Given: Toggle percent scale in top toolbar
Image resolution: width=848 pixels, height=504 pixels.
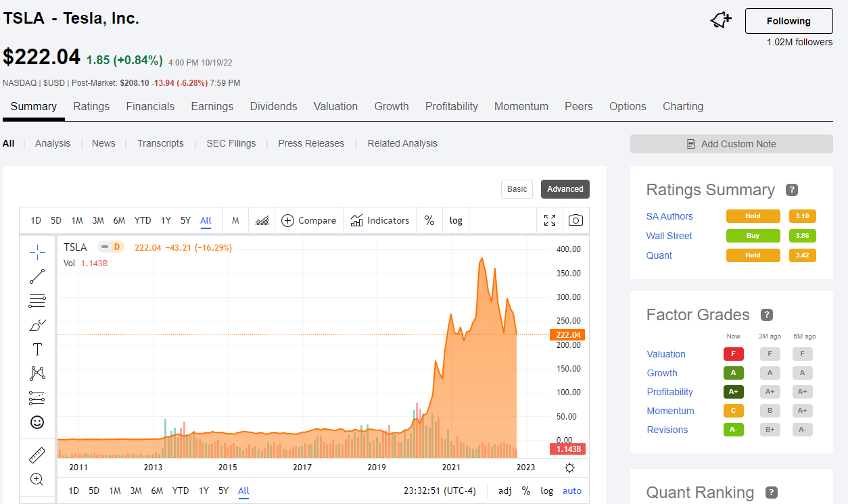Looking at the screenshot, I should [x=429, y=220].
